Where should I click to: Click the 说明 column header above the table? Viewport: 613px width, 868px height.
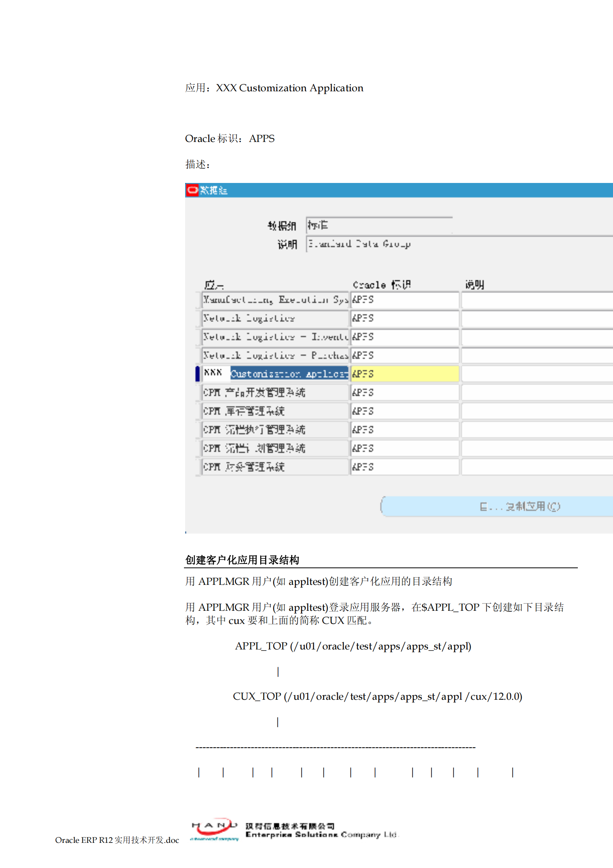474,285
